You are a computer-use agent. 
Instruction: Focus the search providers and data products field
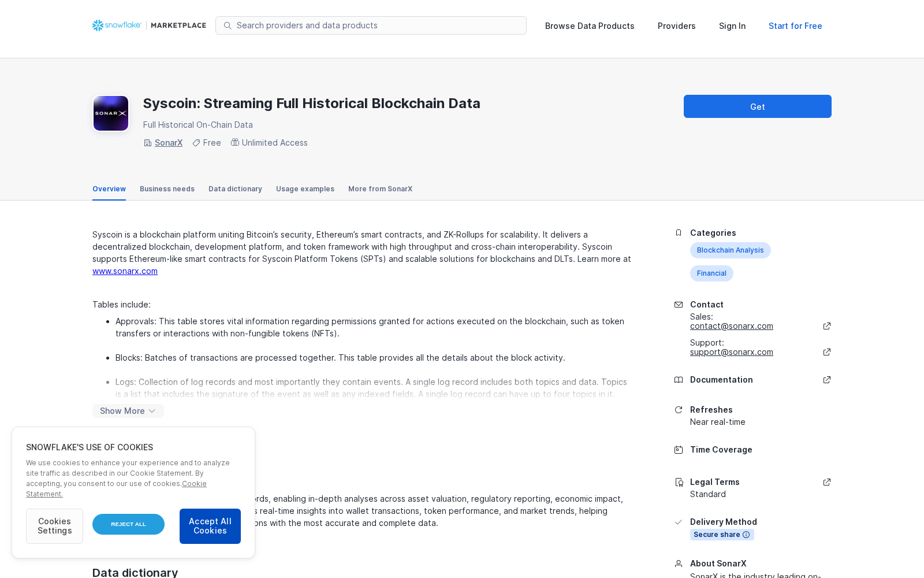tap(371, 25)
